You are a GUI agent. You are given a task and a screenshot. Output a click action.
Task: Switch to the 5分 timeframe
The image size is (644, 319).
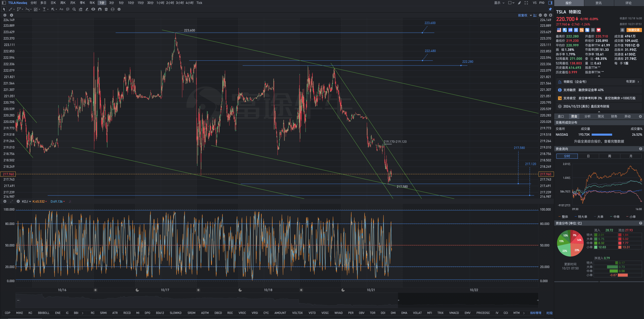pyautogui.click(x=121, y=3)
